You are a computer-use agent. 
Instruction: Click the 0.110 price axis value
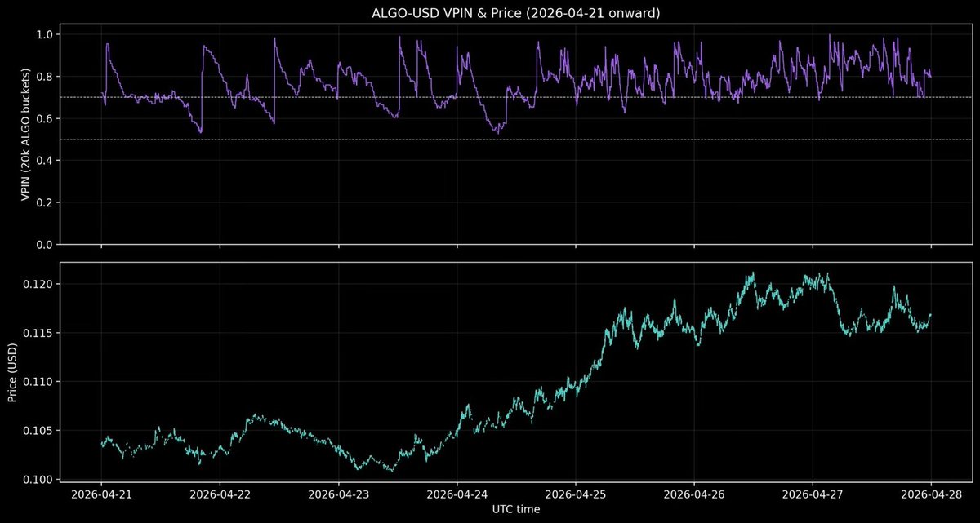tap(39, 382)
